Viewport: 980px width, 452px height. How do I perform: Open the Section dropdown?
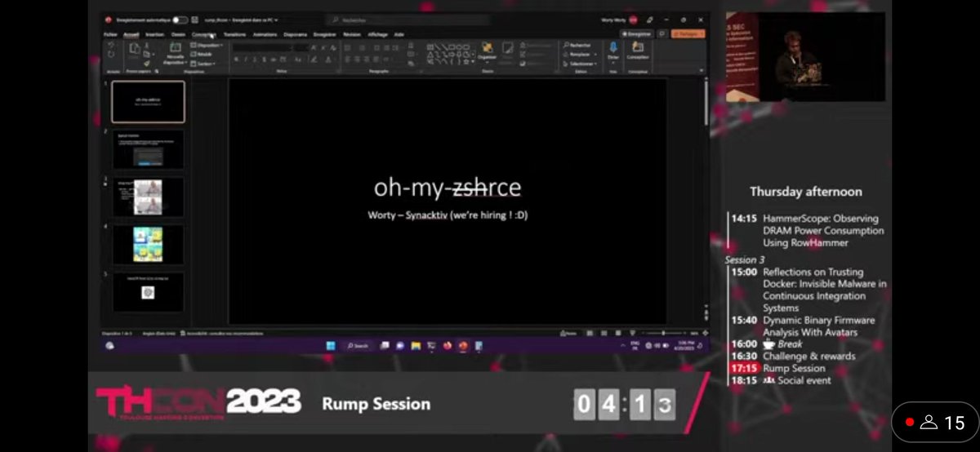coord(203,63)
